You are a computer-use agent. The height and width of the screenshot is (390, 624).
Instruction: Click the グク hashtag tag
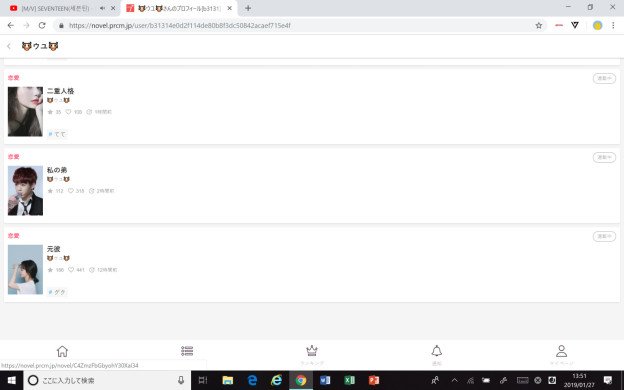[x=57, y=292]
